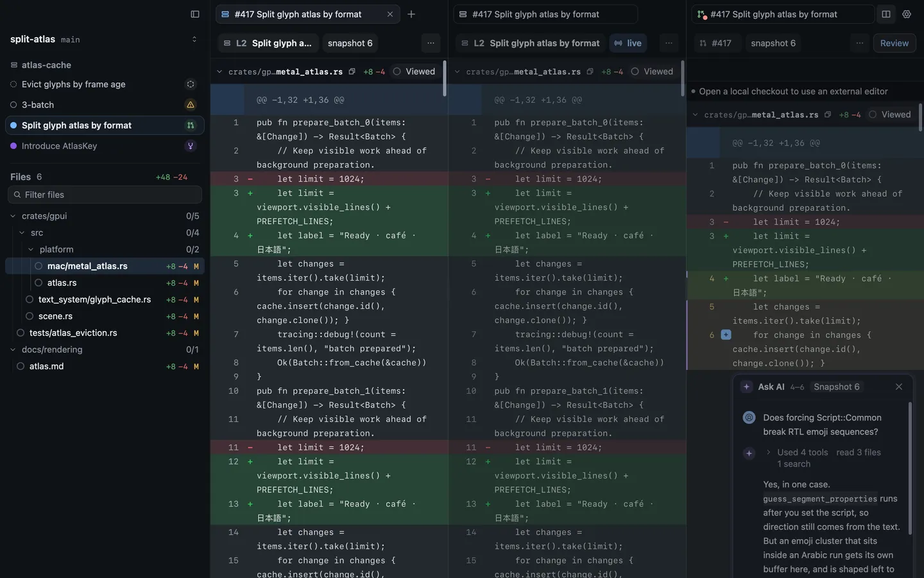924x578 pixels.
Task: Click branch icon on Introduce AtlasKey row
Action: coord(191,146)
